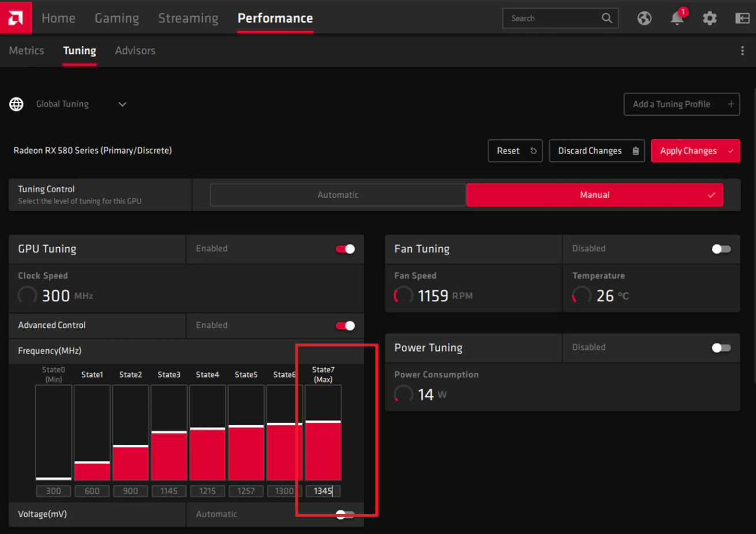The height and width of the screenshot is (534, 756).
Task: Click the Temperature 26 °C reading
Action: [x=601, y=296]
